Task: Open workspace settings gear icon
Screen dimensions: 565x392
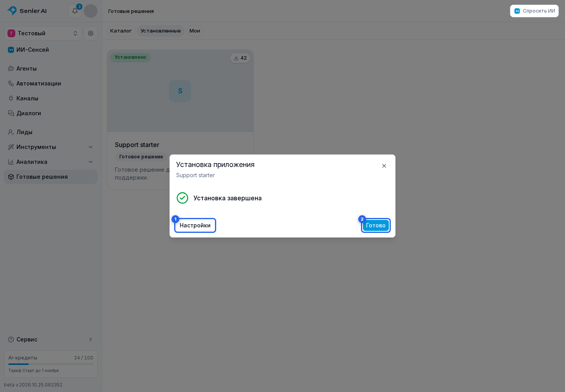Action: [91, 33]
